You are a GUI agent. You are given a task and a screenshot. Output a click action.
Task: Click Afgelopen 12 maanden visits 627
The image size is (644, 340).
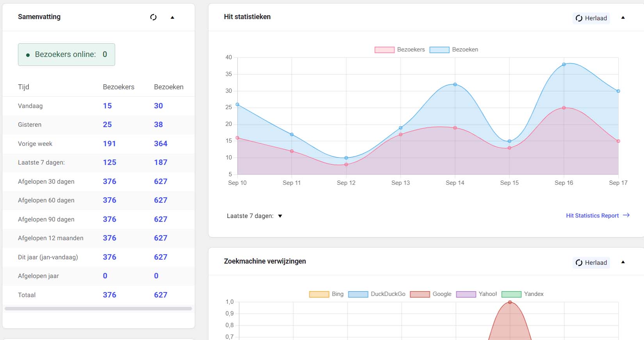tap(160, 238)
